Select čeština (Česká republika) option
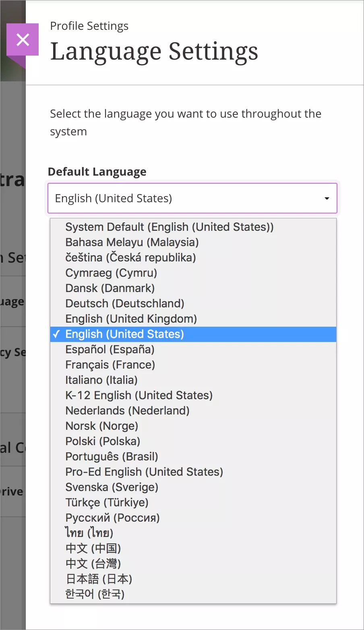The image size is (364, 630). coord(130,258)
